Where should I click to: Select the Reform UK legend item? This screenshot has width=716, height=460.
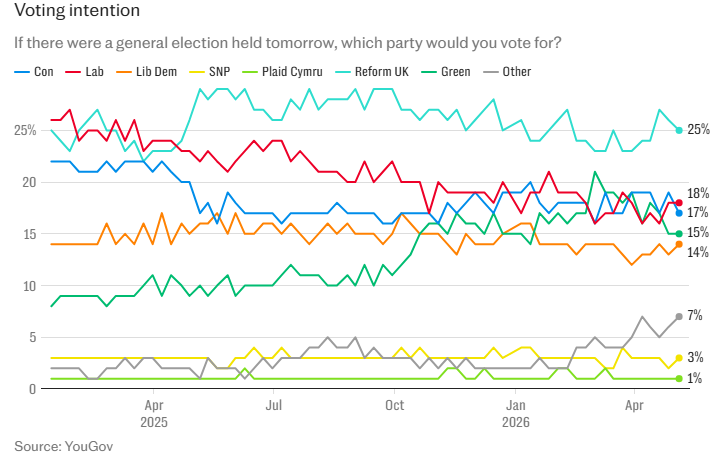[372, 72]
